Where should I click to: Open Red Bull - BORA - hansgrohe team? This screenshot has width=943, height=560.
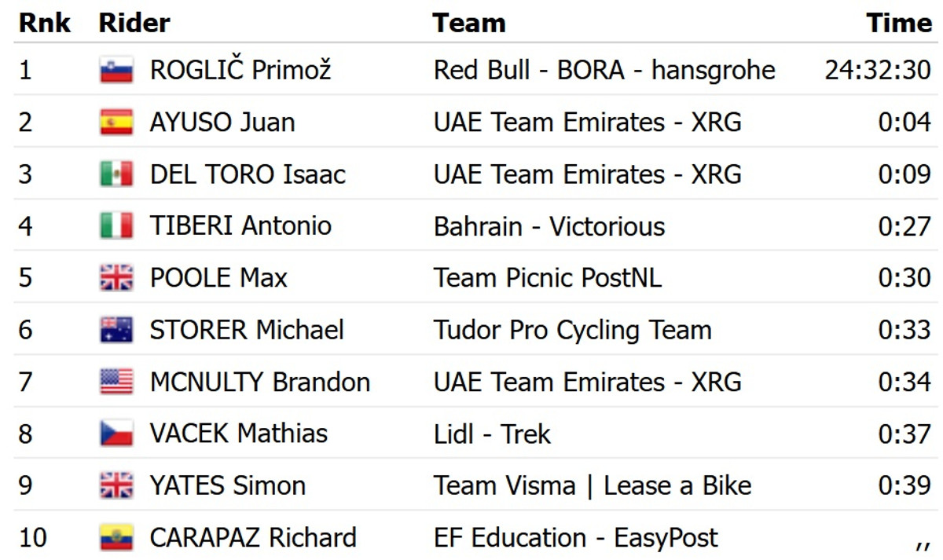tap(604, 71)
